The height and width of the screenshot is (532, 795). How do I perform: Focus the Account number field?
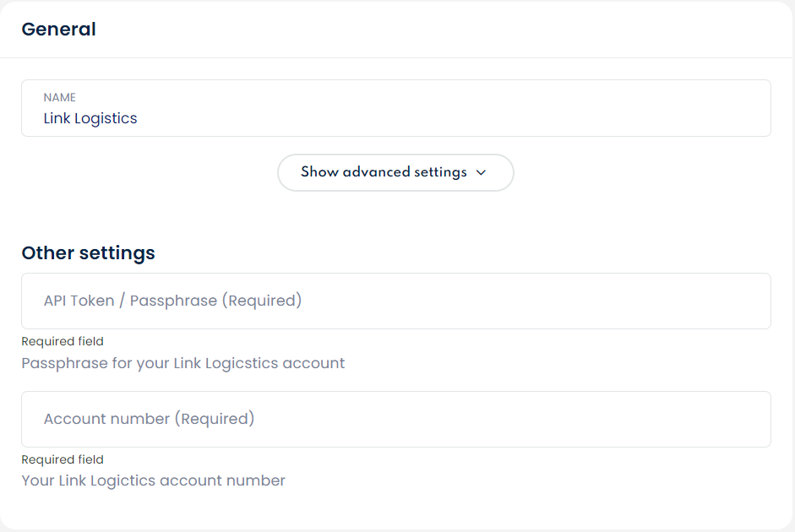pyautogui.click(x=395, y=419)
